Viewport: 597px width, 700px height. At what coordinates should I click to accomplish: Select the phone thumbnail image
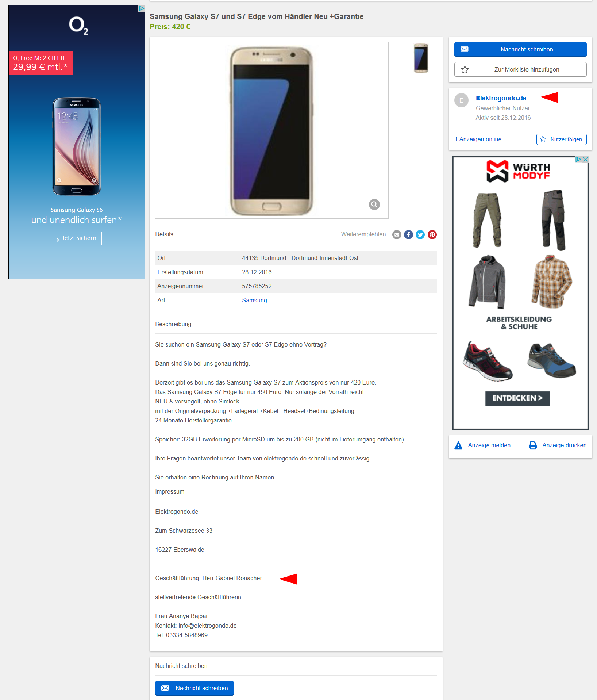coord(421,58)
